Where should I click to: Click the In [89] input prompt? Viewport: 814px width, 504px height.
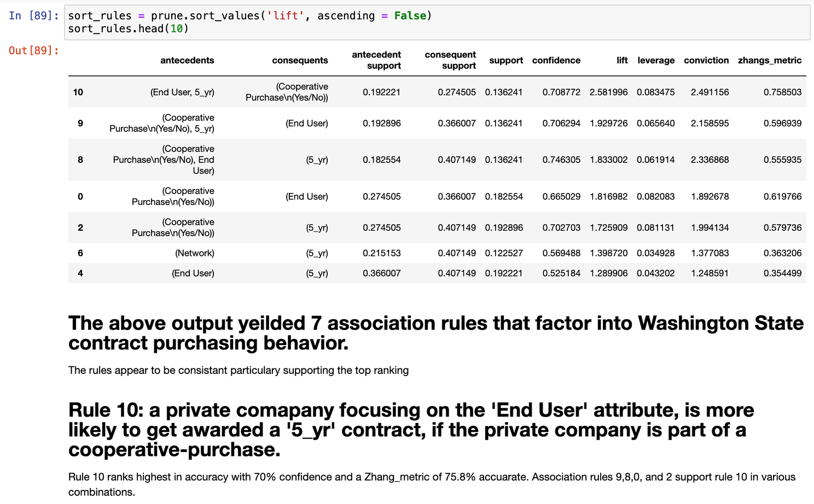point(34,16)
